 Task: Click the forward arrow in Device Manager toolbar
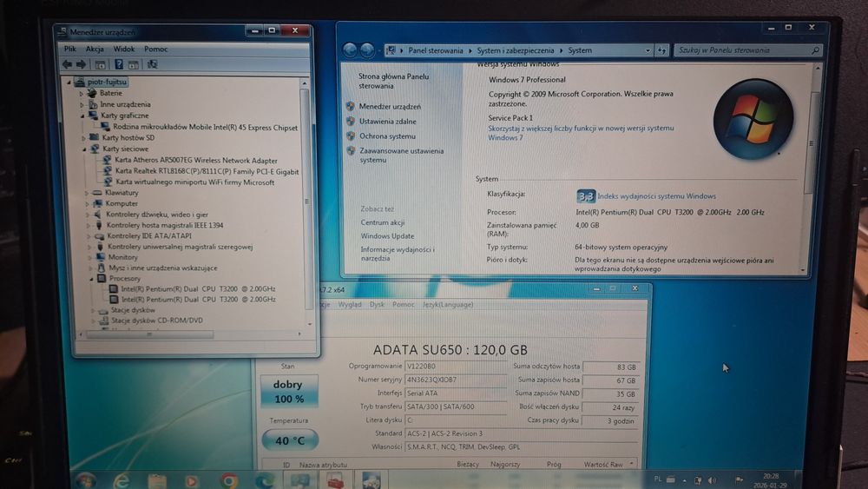[x=81, y=65]
